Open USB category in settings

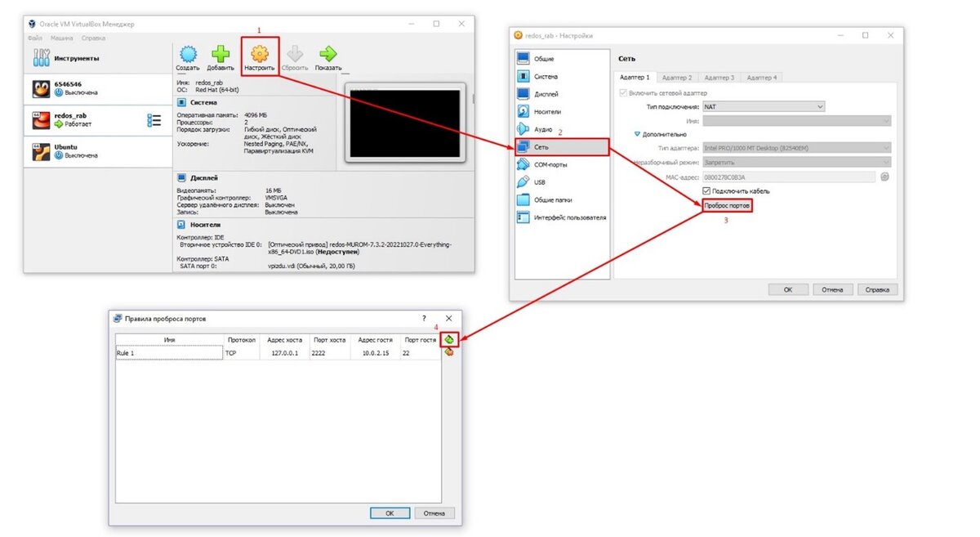(561, 182)
